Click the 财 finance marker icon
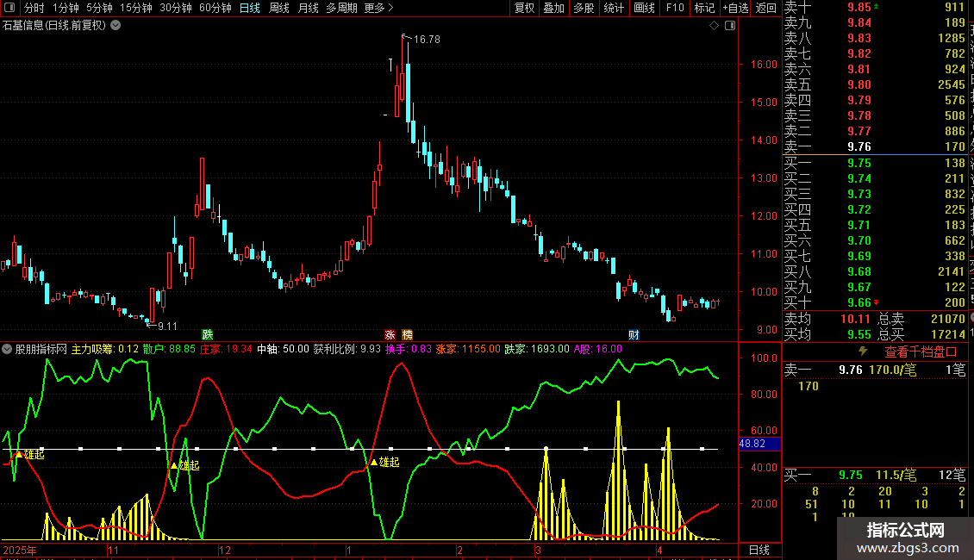This screenshot has height=560, width=974. coord(634,334)
